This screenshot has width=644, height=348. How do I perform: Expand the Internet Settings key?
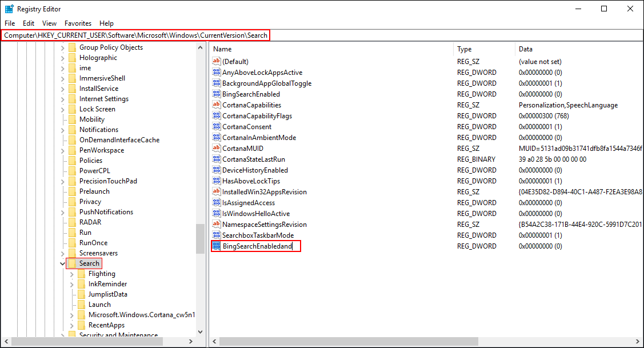point(62,99)
